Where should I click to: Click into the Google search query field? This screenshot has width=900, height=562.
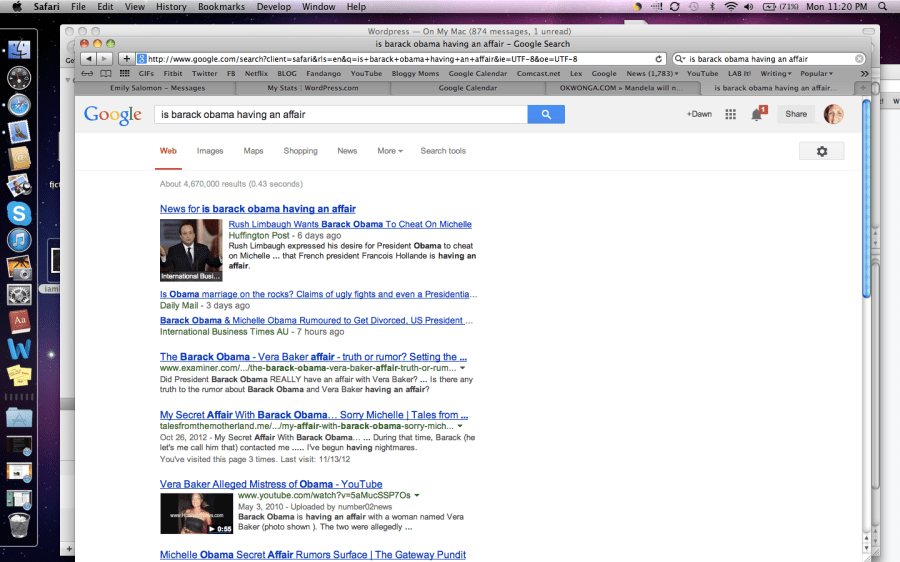coord(340,115)
